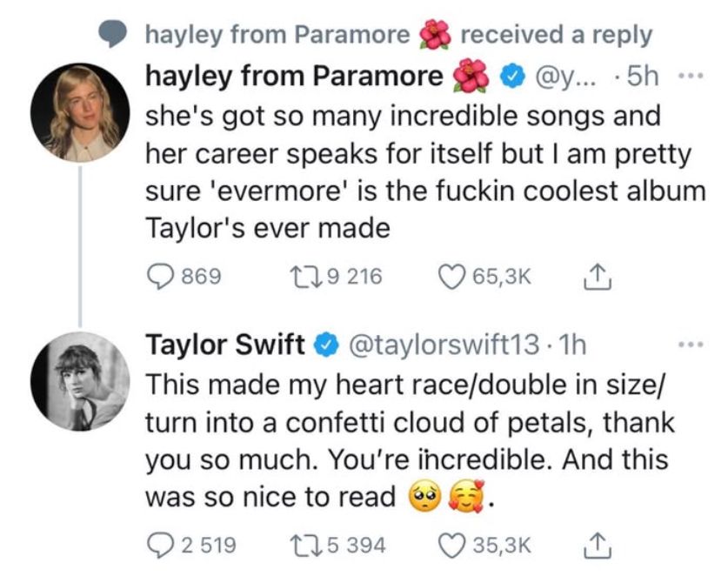This screenshot has width=728, height=583.
Task: Open more options on hayley's tweet
Action: click(x=690, y=75)
